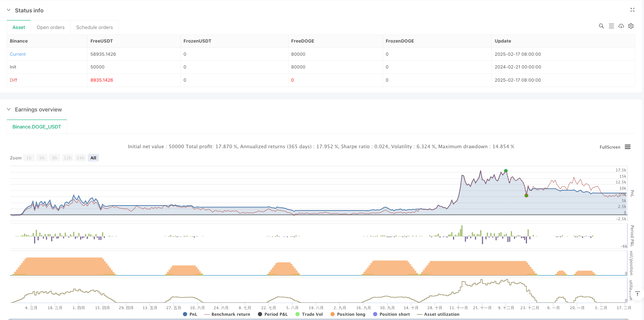Viewport: 644px width, 320px height.
Task: Click the search icon in Status info
Action: pos(601,26)
